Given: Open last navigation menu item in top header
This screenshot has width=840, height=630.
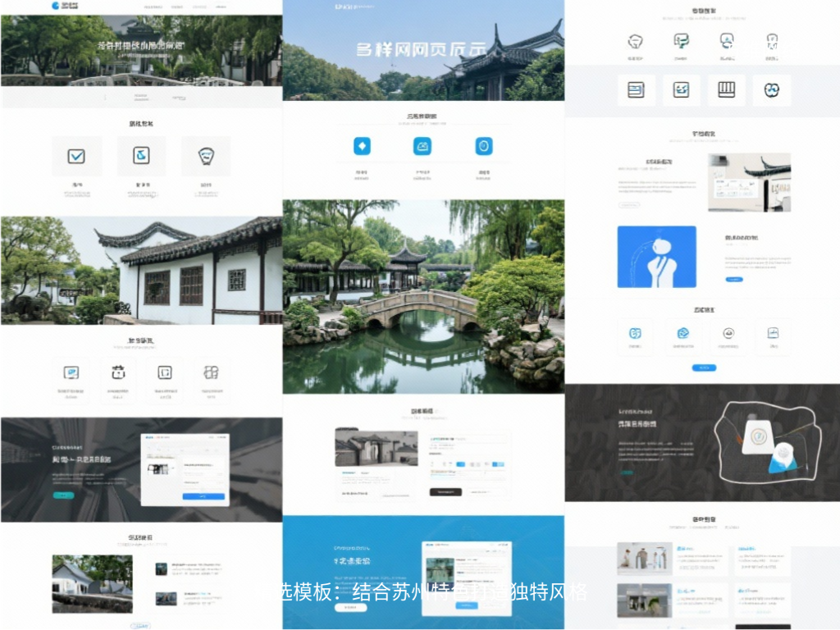Looking at the screenshot, I should [x=221, y=7].
